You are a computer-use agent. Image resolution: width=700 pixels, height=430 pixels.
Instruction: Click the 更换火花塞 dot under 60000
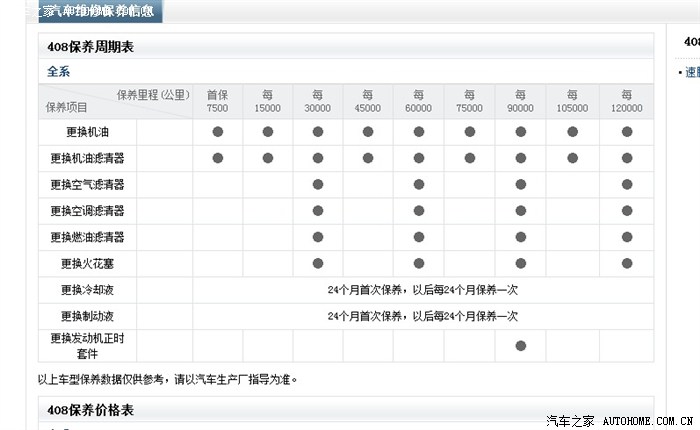419,263
